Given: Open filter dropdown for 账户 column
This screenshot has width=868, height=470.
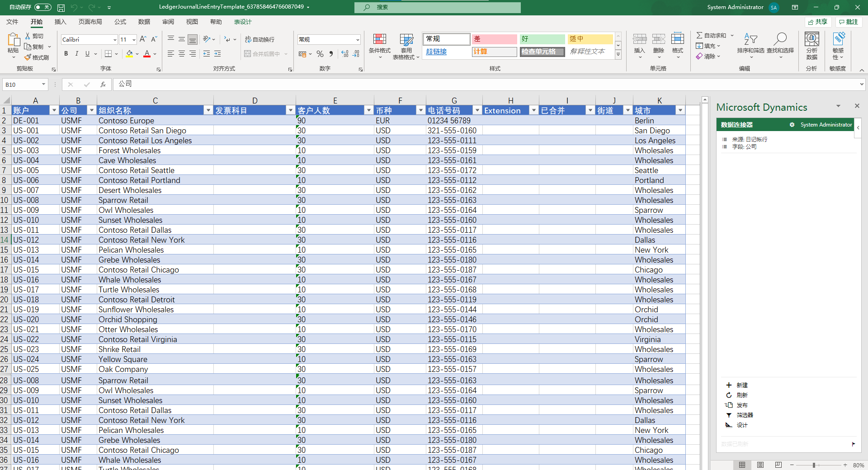Looking at the screenshot, I should tap(54, 111).
